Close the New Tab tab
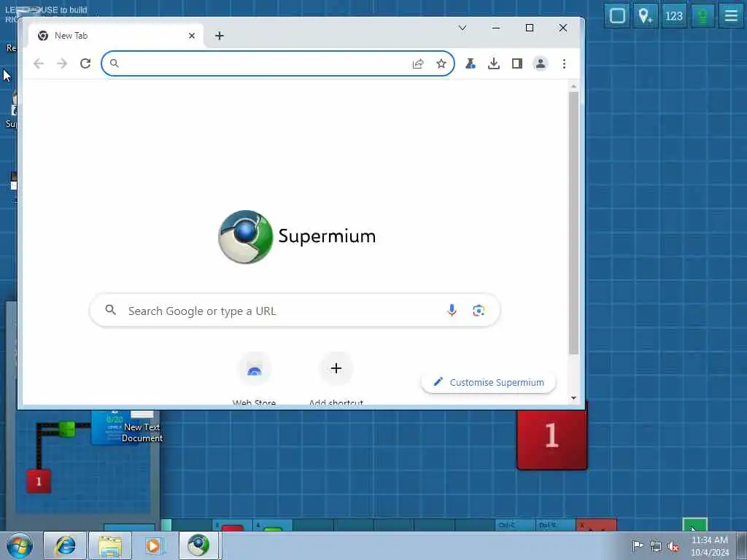Image resolution: width=747 pixels, height=560 pixels. (192, 36)
